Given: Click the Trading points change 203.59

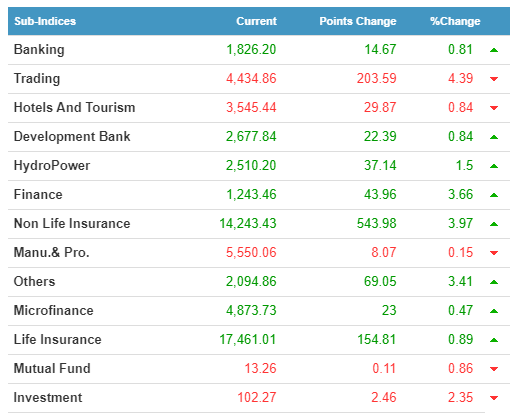Looking at the screenshot, I should click(x=377, y=79).
